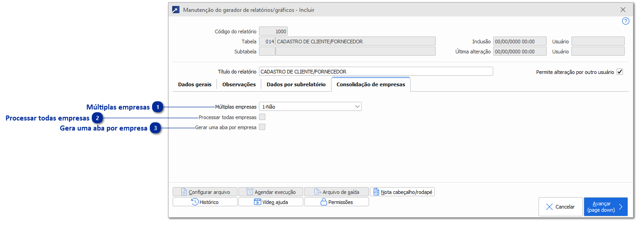Image resolution: width=644 pixels, height=225 pixels.
Task: Switch to the Observações tab
Action: pos(239,84)
